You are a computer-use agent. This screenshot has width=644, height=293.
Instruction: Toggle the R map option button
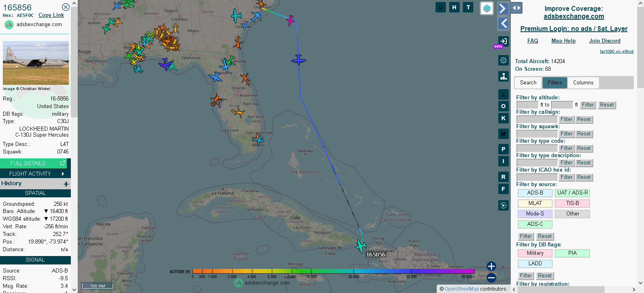pyautogui.click(x=504, y=177)
